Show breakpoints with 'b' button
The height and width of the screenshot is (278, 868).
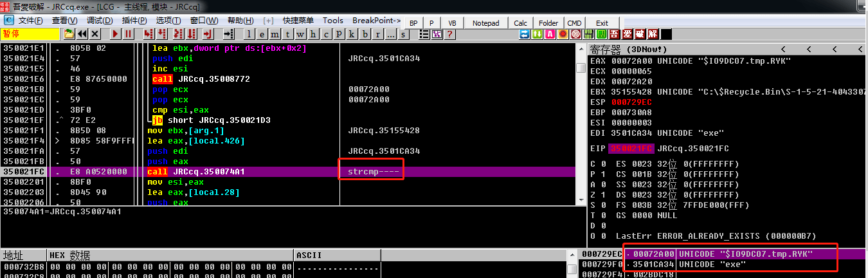365,34
